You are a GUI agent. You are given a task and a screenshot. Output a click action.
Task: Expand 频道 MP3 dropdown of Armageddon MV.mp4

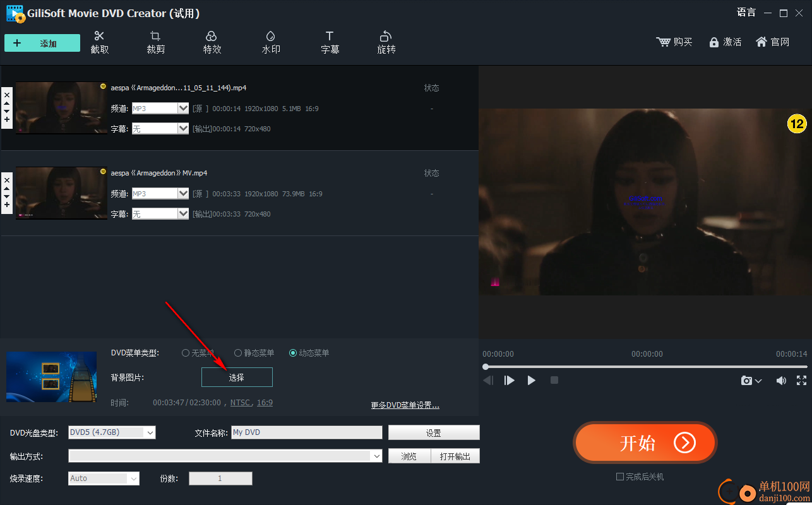pos(184,194)
